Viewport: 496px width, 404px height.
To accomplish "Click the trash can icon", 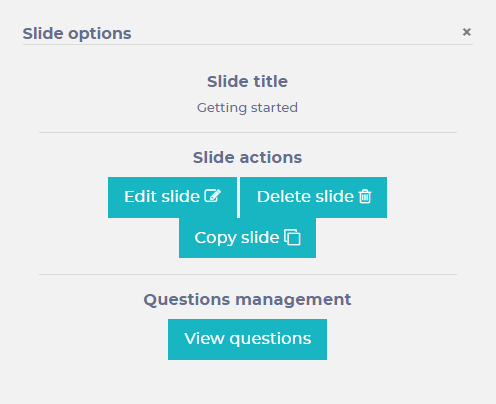I will point(365,196).
